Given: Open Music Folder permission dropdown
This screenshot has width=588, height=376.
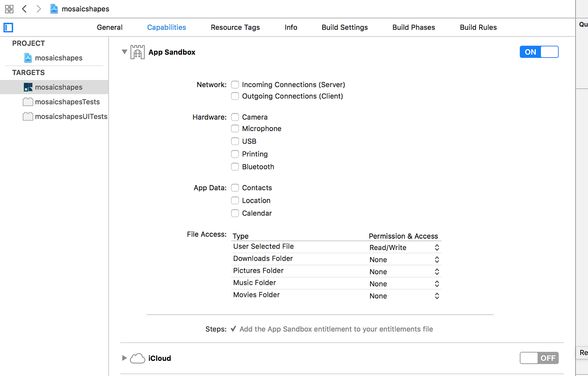Looking at the screenshot, I should tap(404, 284).
